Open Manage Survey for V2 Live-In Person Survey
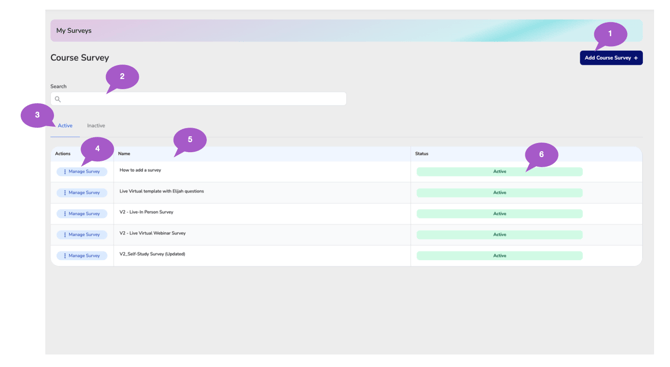Viewport: 670px width, 367px height. 82,214
